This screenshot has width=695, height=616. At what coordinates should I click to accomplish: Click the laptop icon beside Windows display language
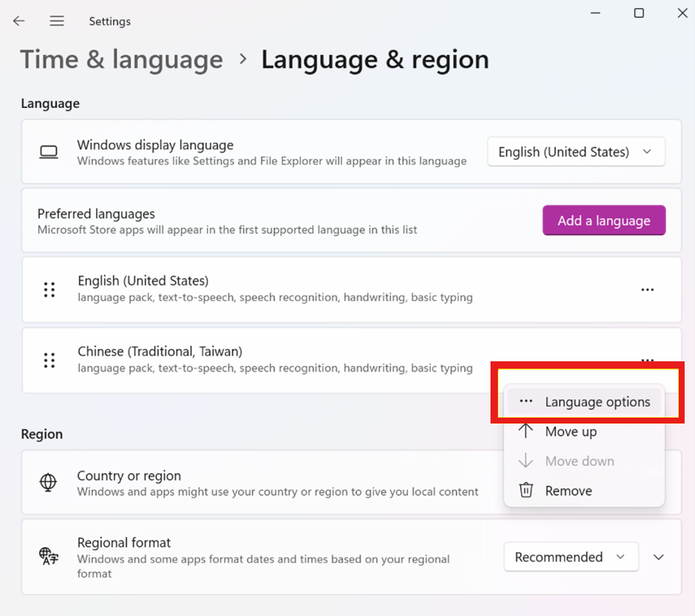pos(49,152)
